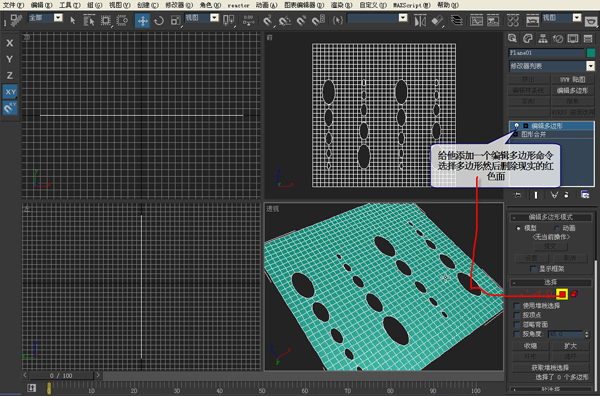
Task: Open the MAXScript menu
Action: point(412,5)
